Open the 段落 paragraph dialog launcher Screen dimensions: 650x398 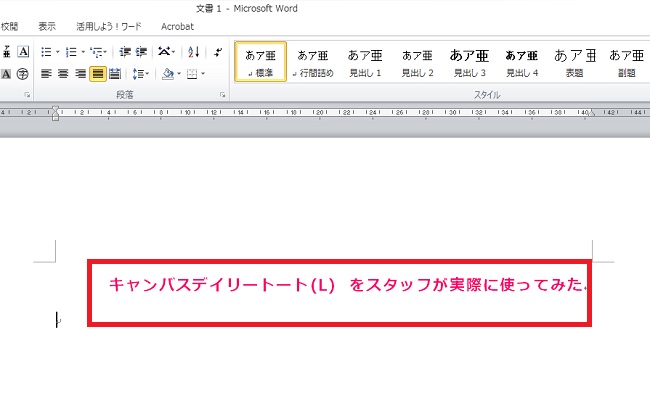(223, 95)
